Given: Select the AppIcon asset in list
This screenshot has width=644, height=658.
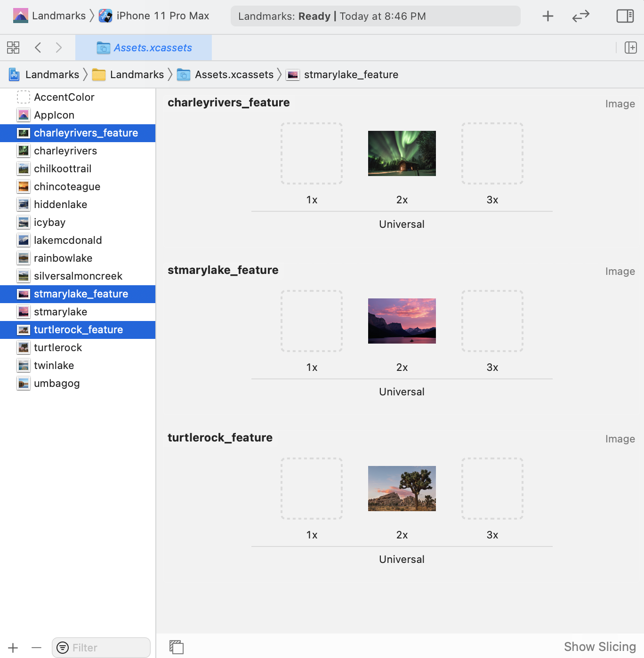Looking at the screenshot, I should click(x=54, y=115).
